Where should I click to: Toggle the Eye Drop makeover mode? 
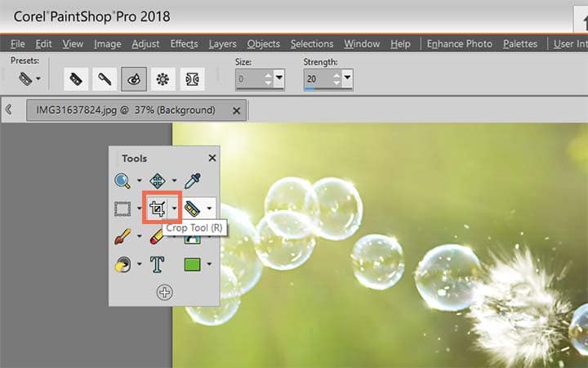click(134, 79)
